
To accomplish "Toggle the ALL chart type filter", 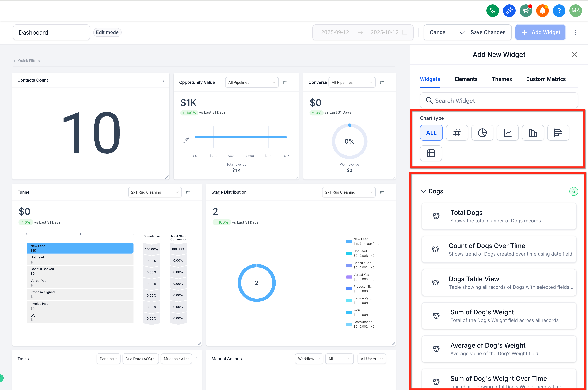I will pyautogui.click(x=431, y=133).
